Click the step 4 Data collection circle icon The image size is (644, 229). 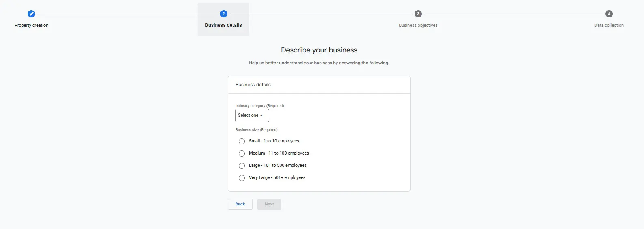pyautogui.click(x=609, y=14)
